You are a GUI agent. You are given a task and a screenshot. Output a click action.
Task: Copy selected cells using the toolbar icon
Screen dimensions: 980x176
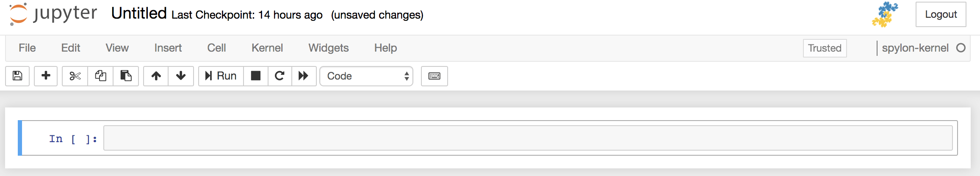point(100,76)
